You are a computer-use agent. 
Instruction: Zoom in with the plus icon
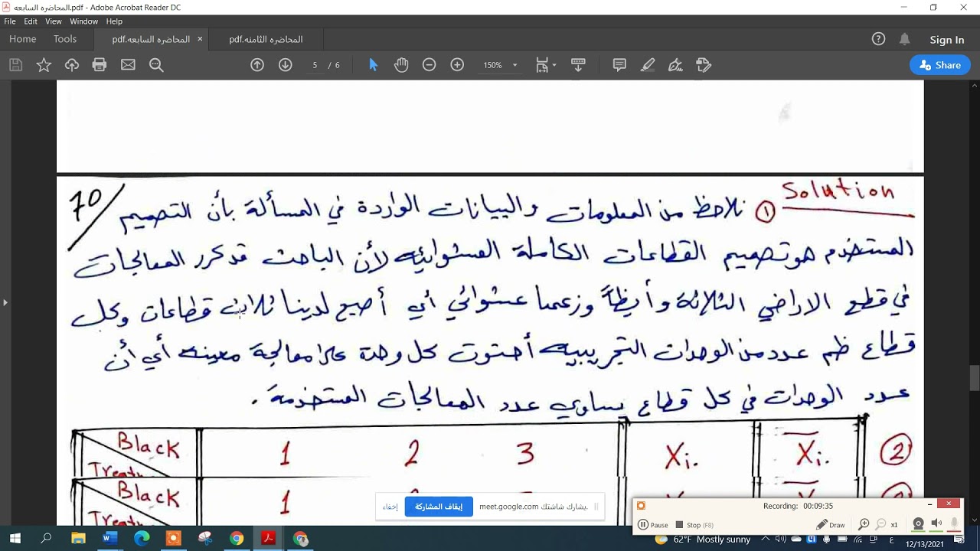[x=457, y=65]
